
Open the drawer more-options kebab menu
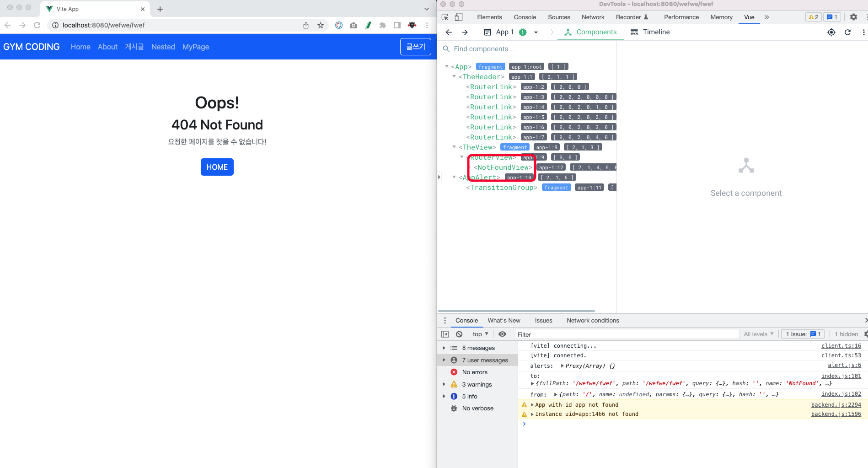(x=445, y=321)
